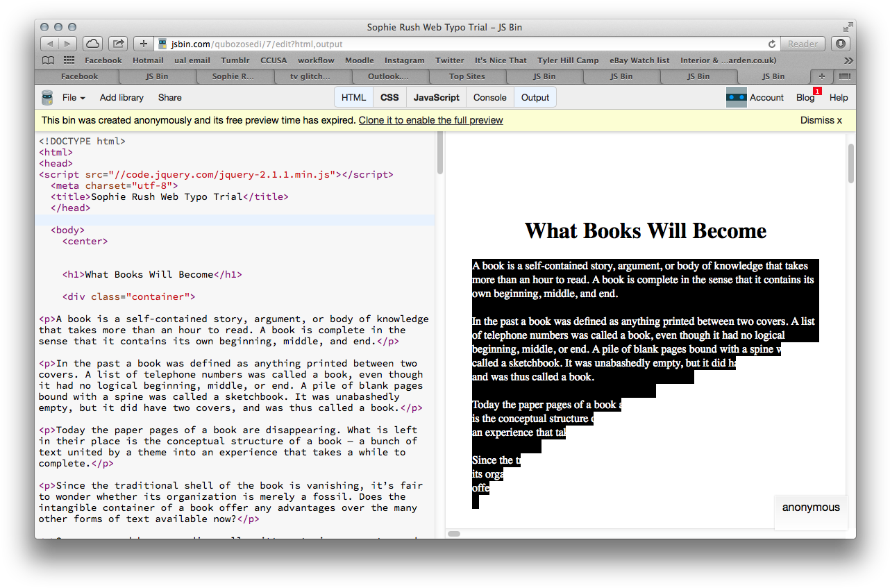Viewport: 890px width, 588px height.
Task: Open the Twitter bookmark
Action: 450,60
